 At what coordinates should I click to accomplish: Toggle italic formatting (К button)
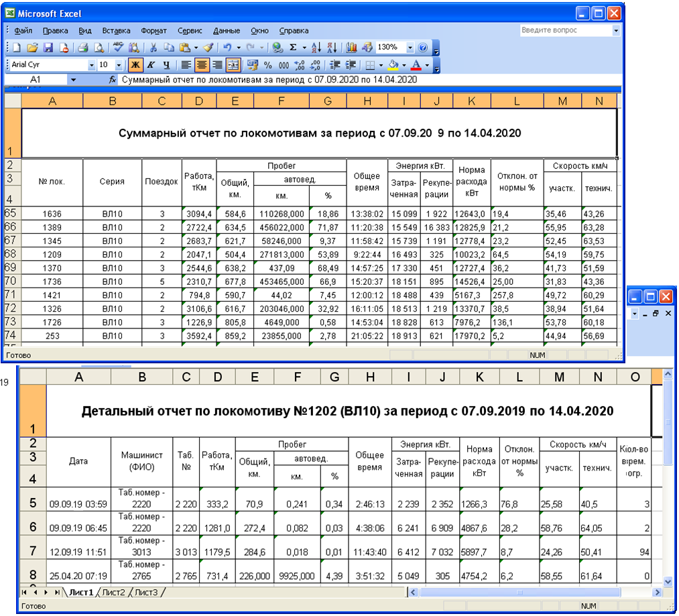tap(150, 65)
